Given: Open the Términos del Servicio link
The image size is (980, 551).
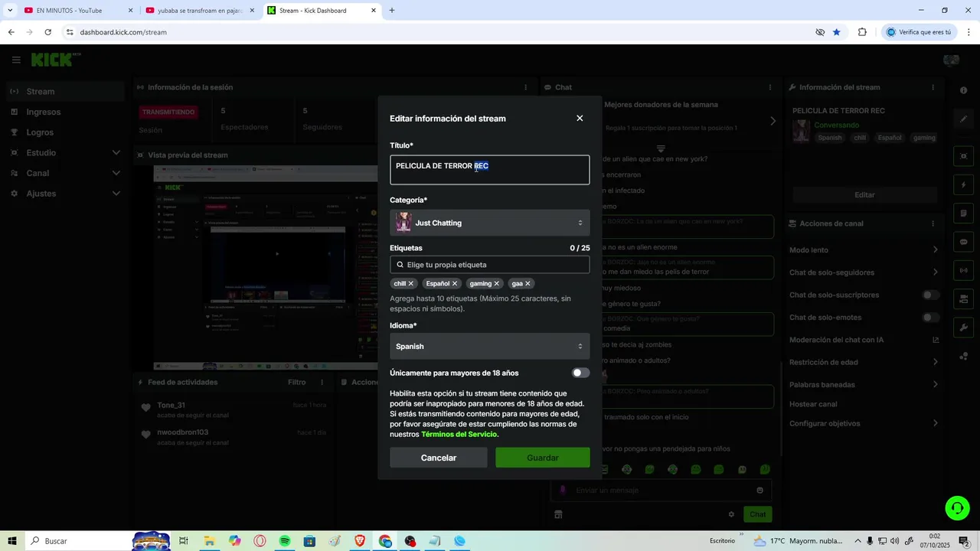Looking at the screenshot, I should (x=459, y=435).
